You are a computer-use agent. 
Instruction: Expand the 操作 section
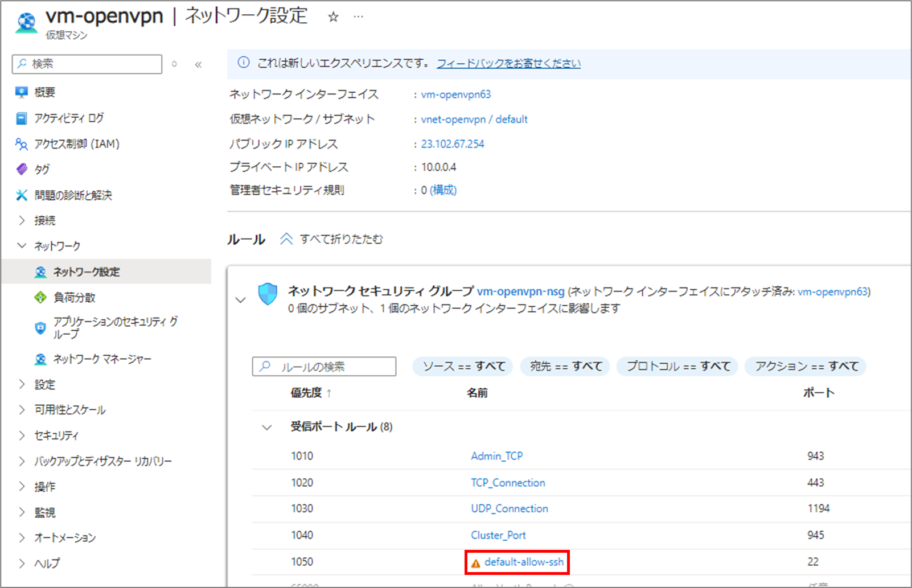pyautogui.click(x=22, y=487)
